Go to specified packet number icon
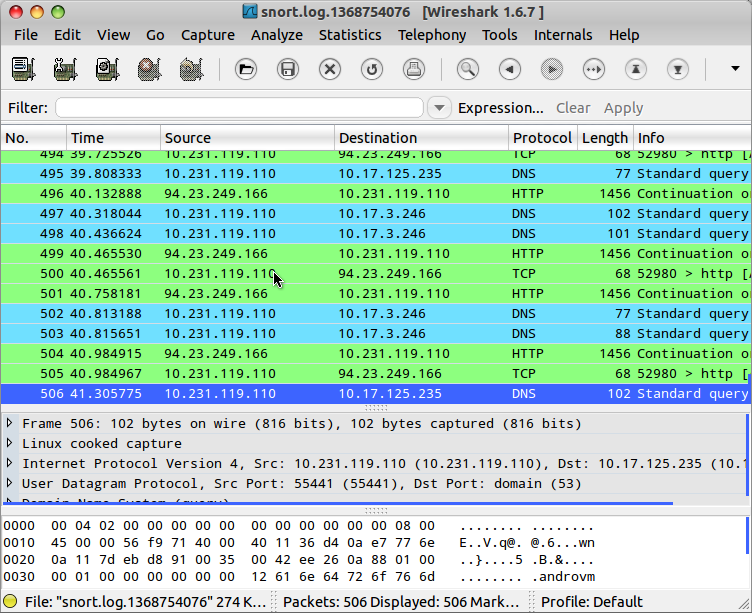Viewport: 752px width, 613px height. [x=594, y=70]
